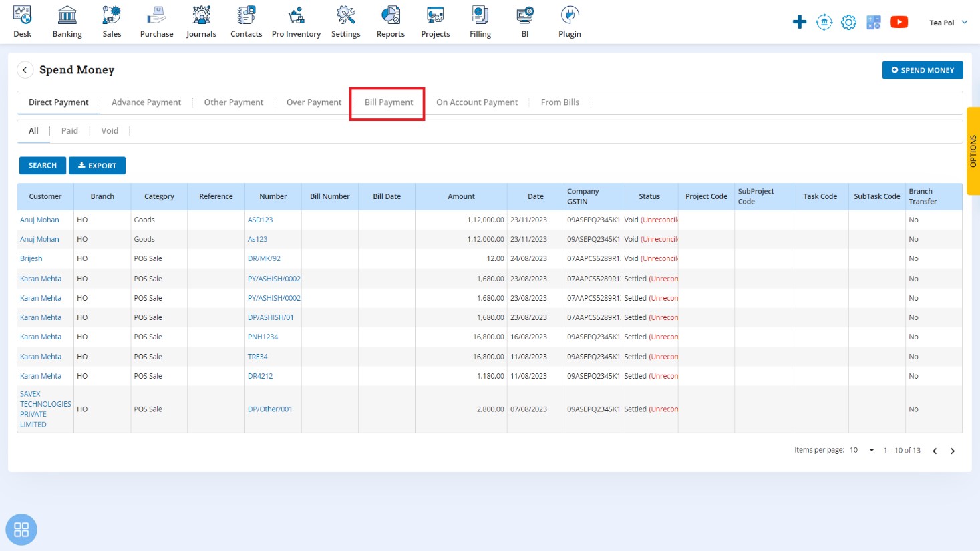Open payment number DP/Other/001 link
980x551 pixels.
tap(270, 409)
